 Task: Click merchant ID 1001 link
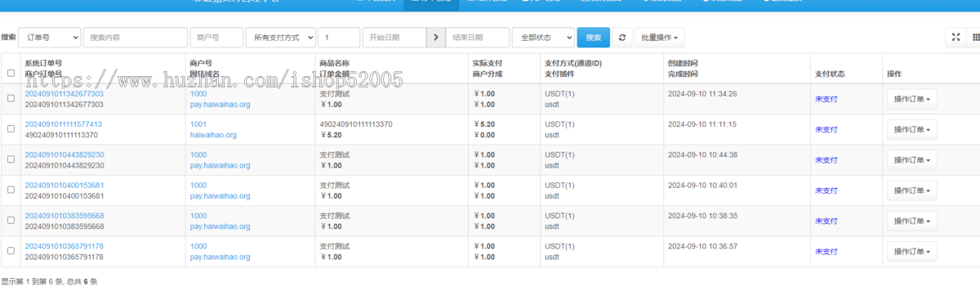pyautogui.click(x=198, y=124)
